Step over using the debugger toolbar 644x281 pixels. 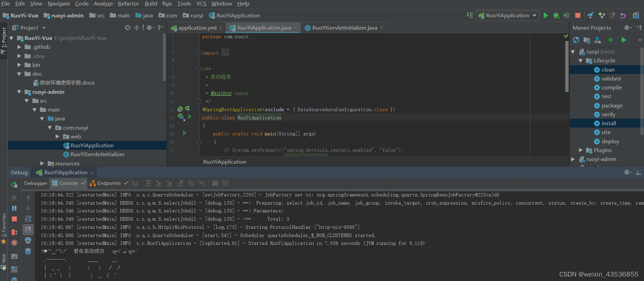pos(148,183)
